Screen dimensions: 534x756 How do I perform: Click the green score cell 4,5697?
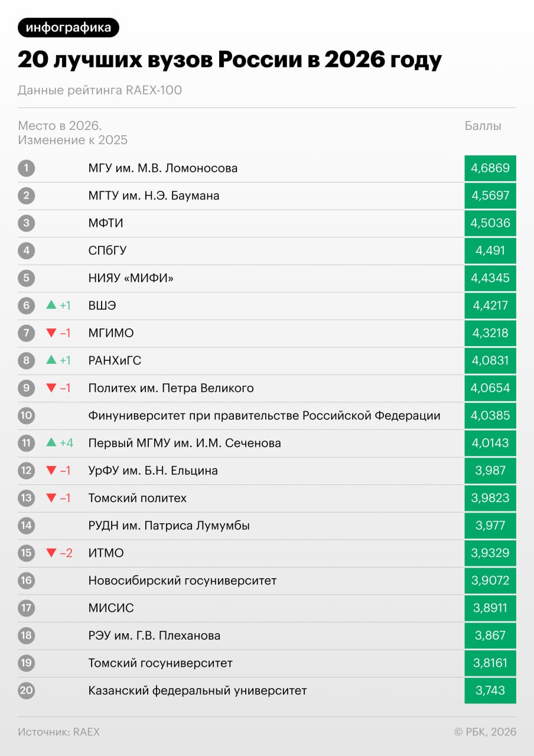pos(490,195)
